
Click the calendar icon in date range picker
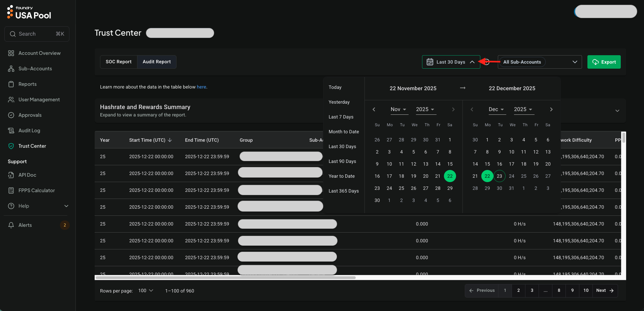click(430, 62)
